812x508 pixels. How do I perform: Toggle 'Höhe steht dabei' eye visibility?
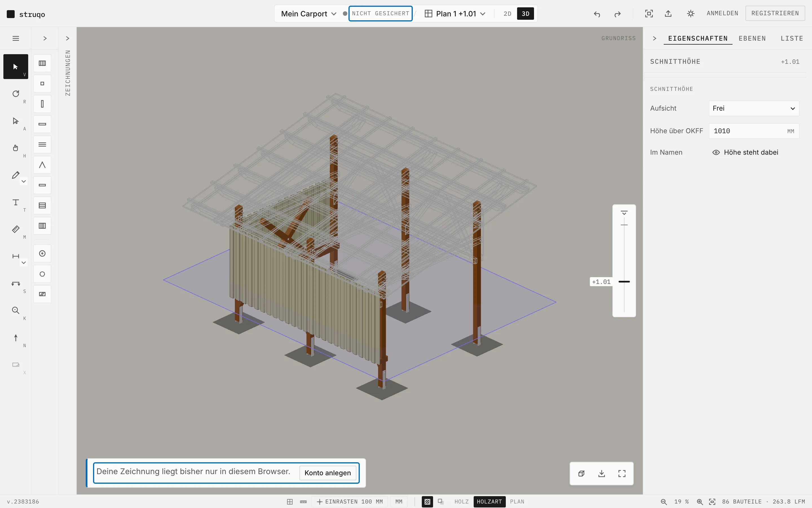point(716,152)
